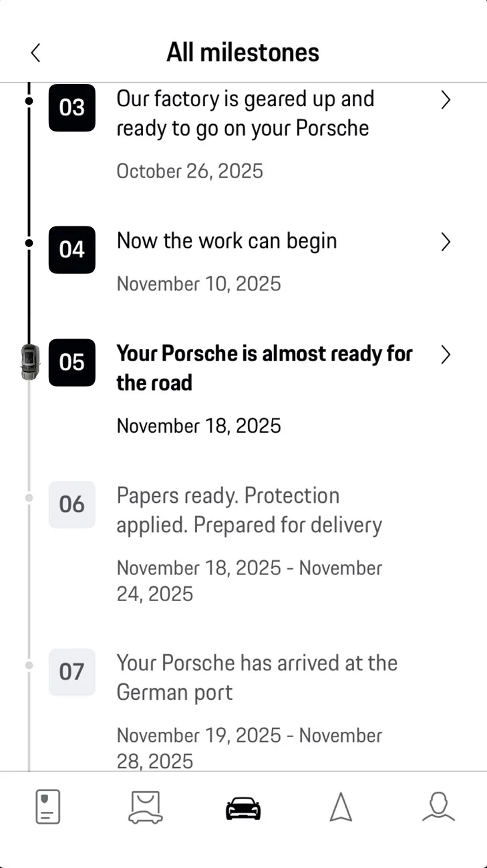This screenshot has height=868, width=487.
Task: Open 'Your Porsche is almost ready for the road'
Action: [264, 367]
